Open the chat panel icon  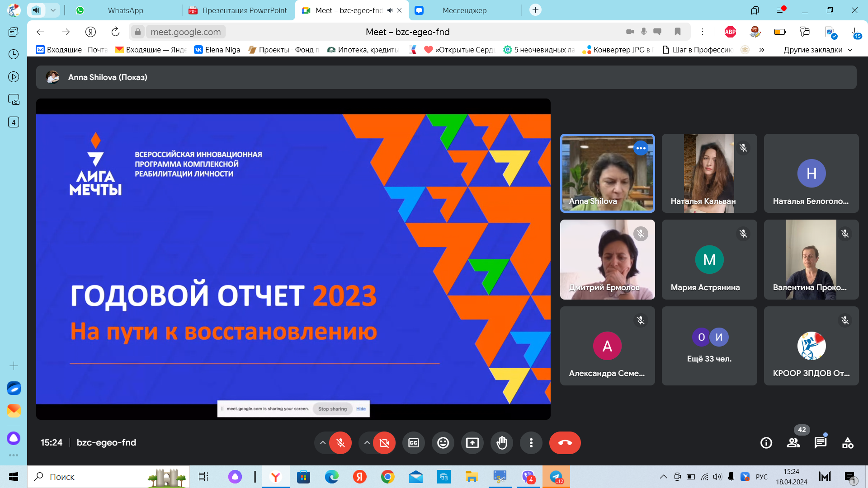pos(821,443)
